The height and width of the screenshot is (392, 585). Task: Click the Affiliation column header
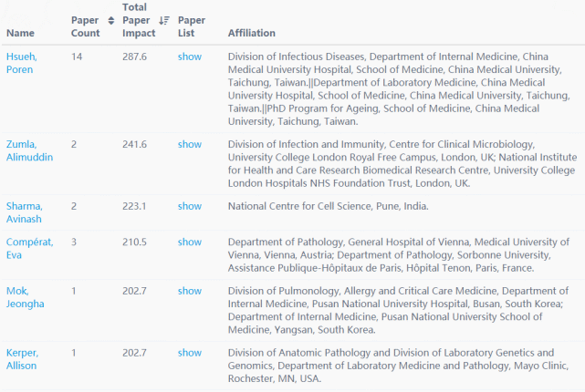click(x=252, y=33)
